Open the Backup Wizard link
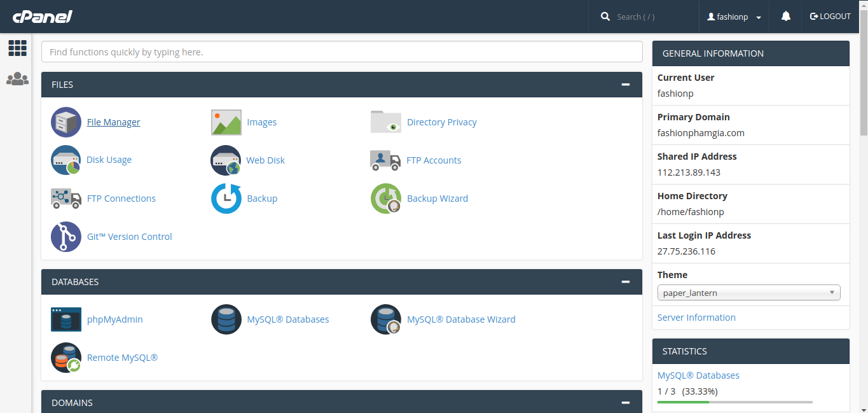 pos(437,199)
